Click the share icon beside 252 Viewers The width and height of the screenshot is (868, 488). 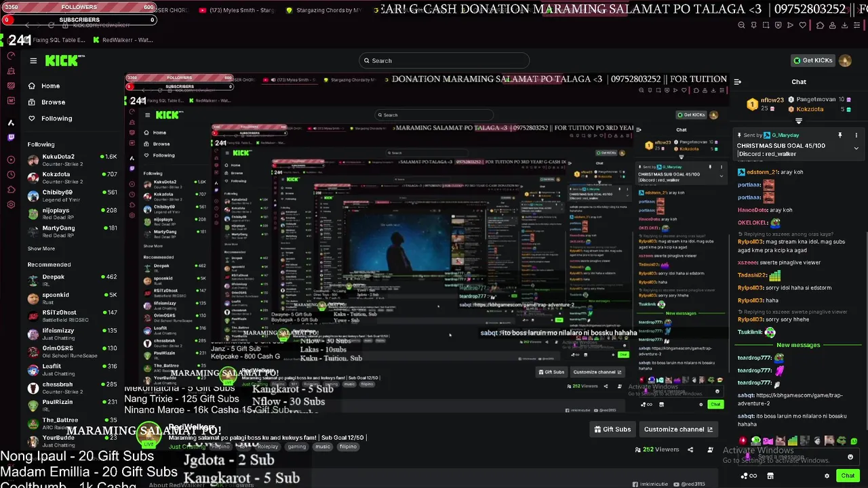690,449
